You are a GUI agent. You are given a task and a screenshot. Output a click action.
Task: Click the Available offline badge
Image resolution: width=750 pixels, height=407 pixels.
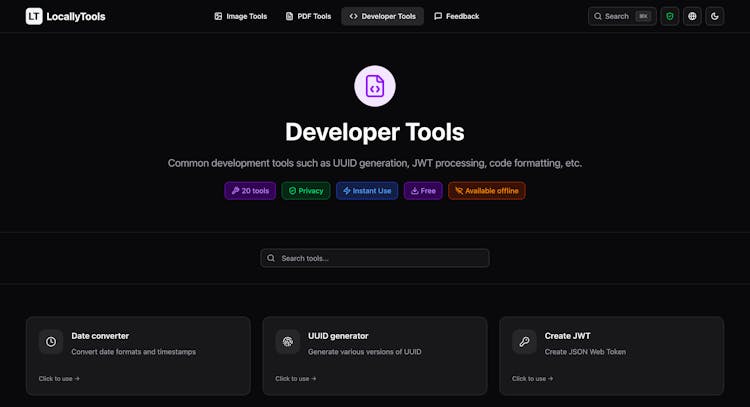click(486, 191)
